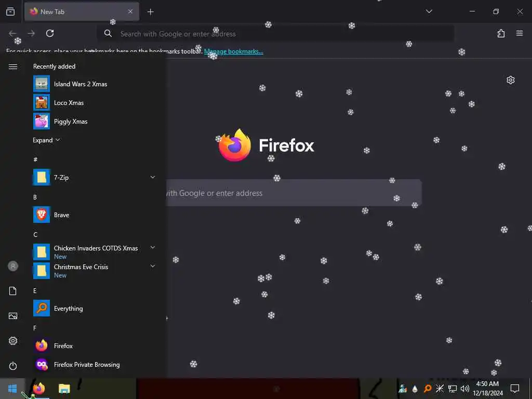532x399 pixels.
Task: Open user account icon in Start
Action: (13, 266)
